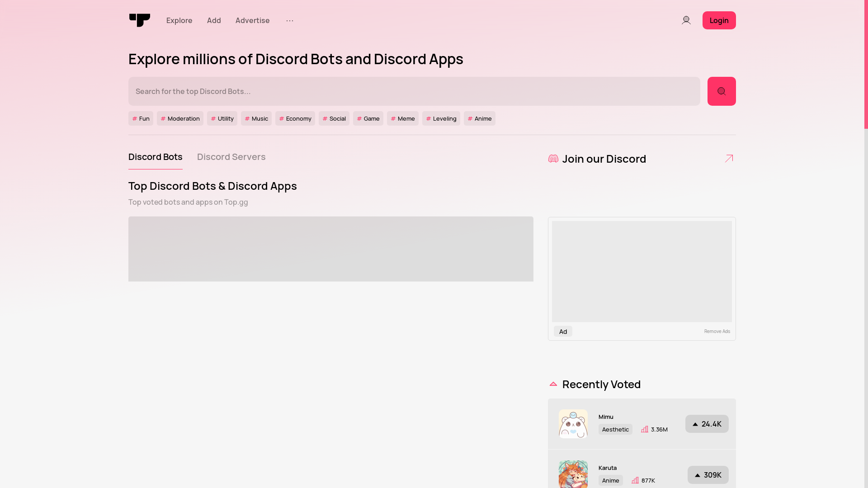Click the Recently Voted caret icon
Image resolution: width=868 pixels, height=488 pixels.
[x=553, y=384]
